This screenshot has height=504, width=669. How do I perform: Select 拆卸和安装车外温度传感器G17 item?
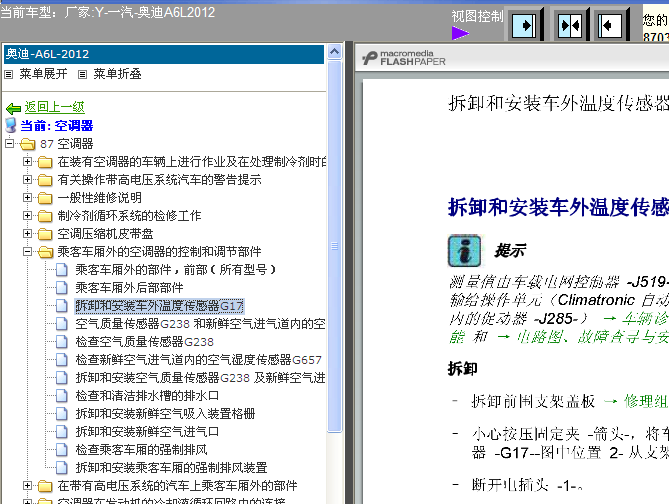pos(159,306)
